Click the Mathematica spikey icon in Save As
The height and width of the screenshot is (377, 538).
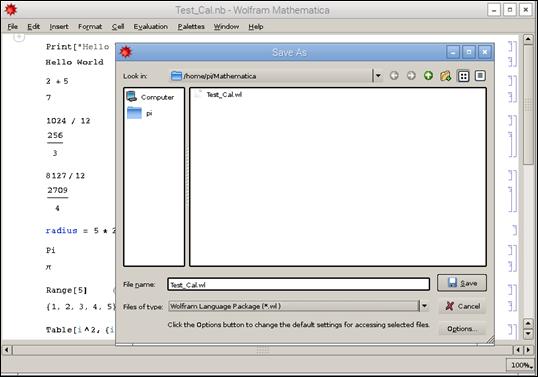pyautogui.click(x=126, y=52)
